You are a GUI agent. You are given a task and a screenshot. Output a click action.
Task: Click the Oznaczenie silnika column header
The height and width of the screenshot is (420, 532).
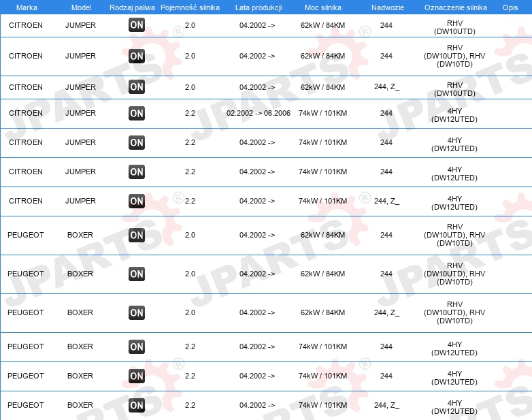[x=456, y=7]
